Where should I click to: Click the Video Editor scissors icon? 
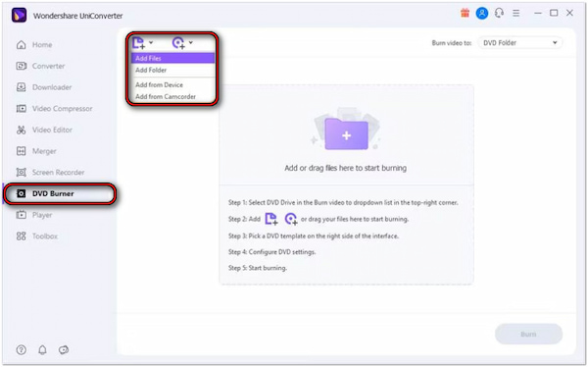pos(22,130)
